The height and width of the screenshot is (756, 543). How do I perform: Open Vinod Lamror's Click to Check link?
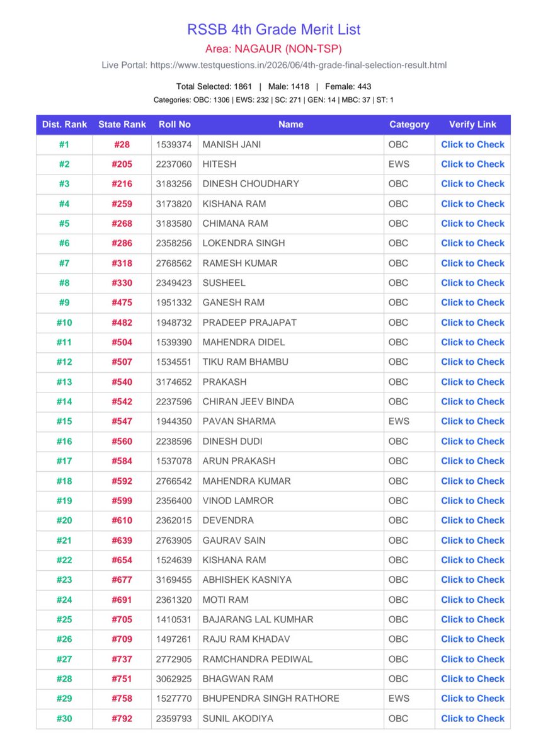coord(472,500)
